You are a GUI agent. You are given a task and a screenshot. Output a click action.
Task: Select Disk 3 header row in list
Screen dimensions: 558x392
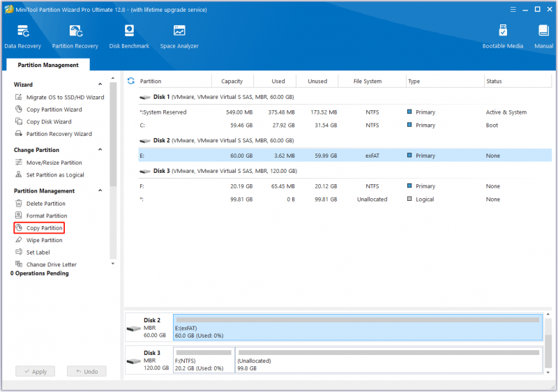[345, 171]
